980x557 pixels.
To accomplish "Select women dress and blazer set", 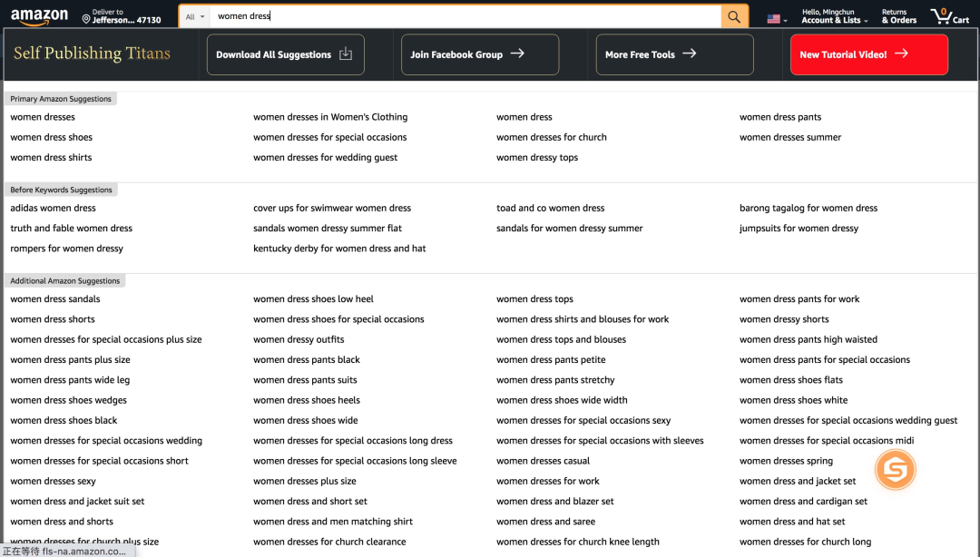I will [x=555, y=502].
